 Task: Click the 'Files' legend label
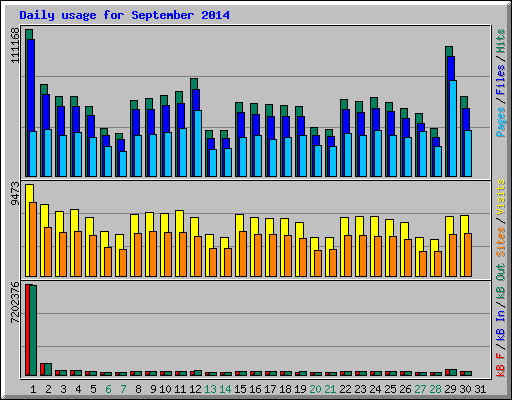pyautogui.click(x=501, y=80)
